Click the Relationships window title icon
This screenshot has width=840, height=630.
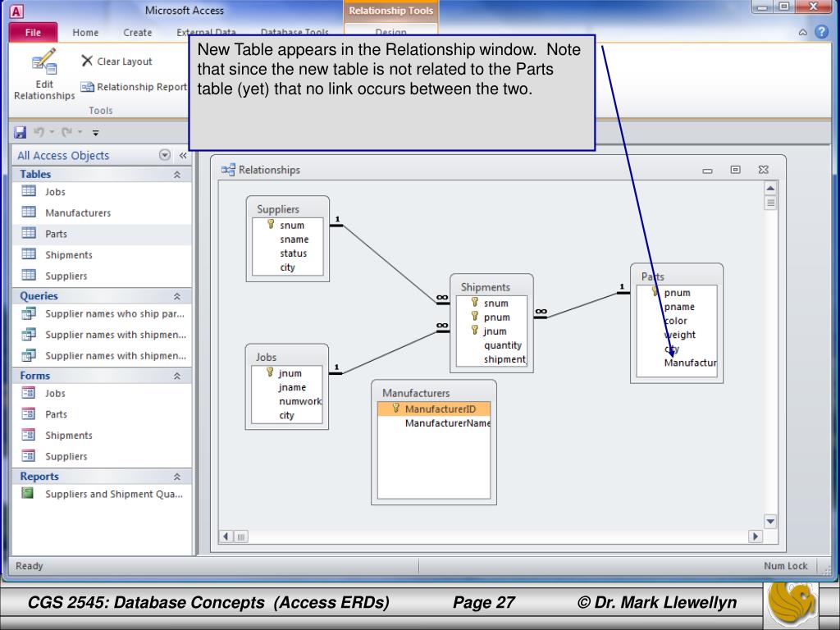pyautogui.click(x=228, y=170)
